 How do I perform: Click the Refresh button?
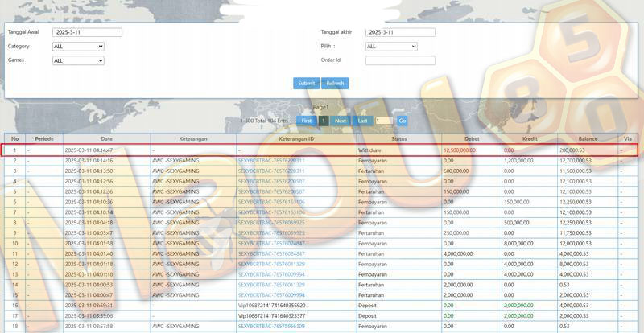[335, 84]
